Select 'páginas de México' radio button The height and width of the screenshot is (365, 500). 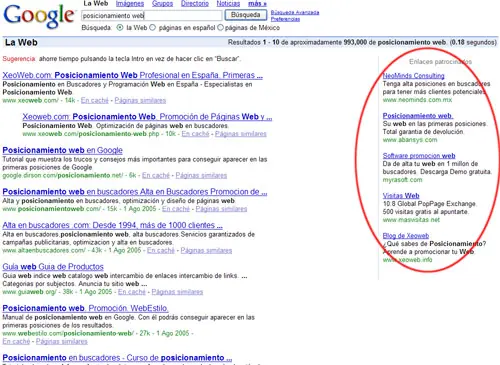point(220,28)
